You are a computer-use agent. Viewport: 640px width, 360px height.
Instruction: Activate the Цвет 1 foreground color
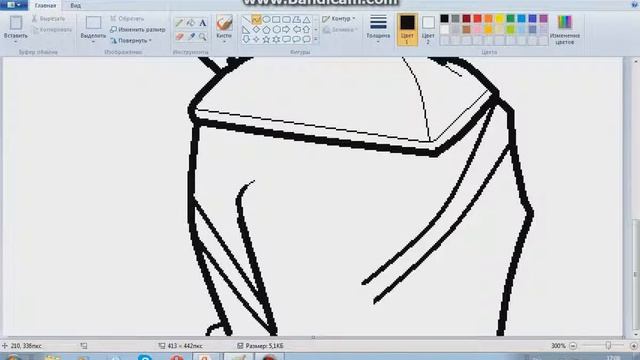coord(407,29)
